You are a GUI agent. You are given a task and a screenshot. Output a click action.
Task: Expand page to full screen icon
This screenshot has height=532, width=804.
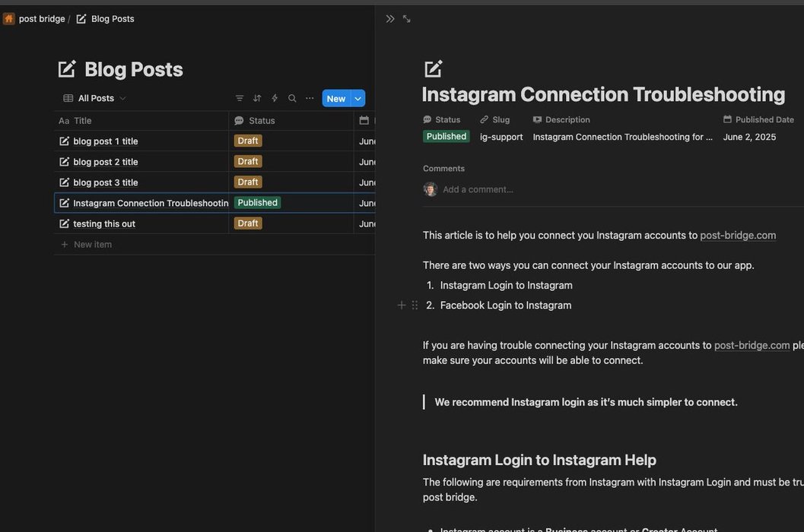[407, 19]
